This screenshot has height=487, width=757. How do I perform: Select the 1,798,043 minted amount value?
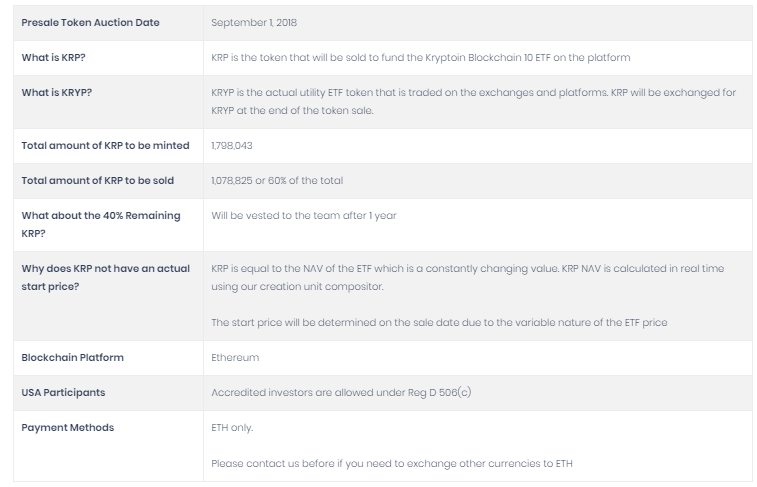click(232, 146)
